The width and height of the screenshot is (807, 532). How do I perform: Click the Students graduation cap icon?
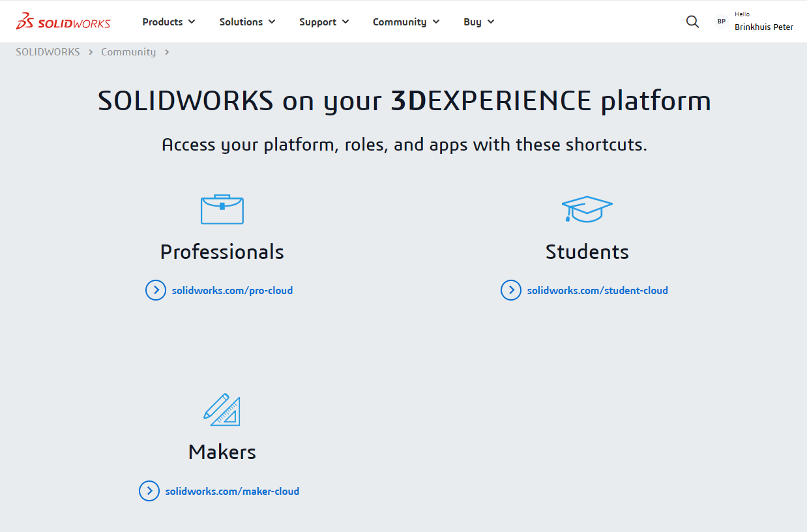(587, 209)
